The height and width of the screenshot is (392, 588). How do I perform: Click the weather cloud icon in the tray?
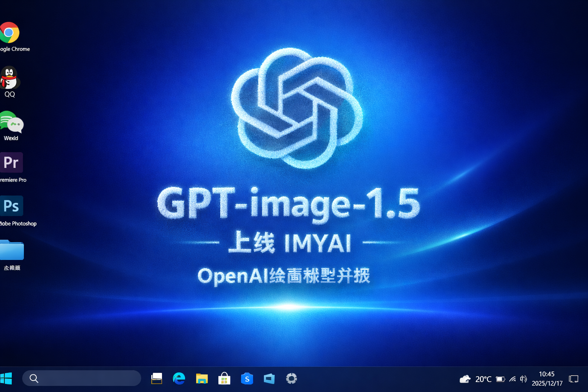pyautogui.click(x=465, y=379)
